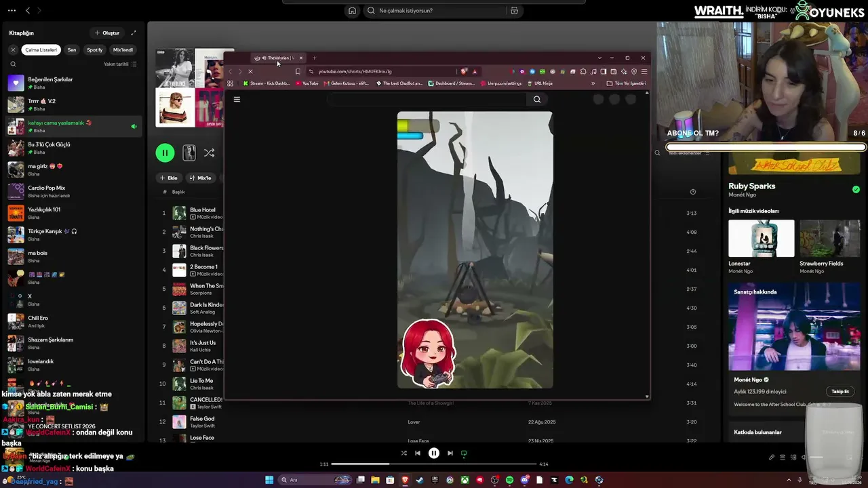Image resolution: width=868 pixels, height=488 pixels.
Task: Open the Xbox app from the taskbar
Action: (465, 480)
